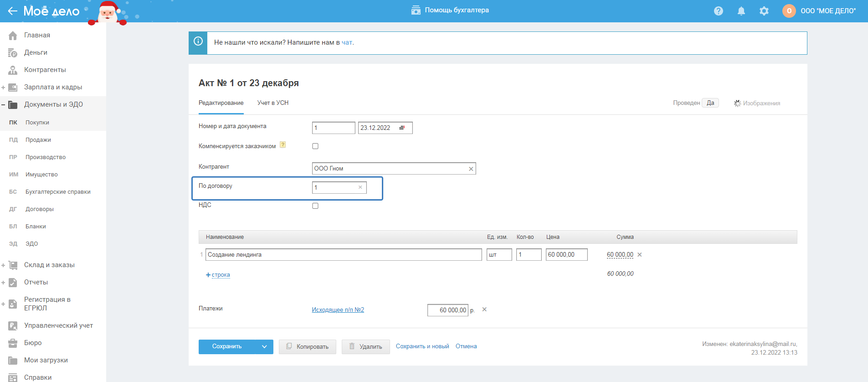Click the dotted-underlined row sum 60 000,00

coord(620,255)
